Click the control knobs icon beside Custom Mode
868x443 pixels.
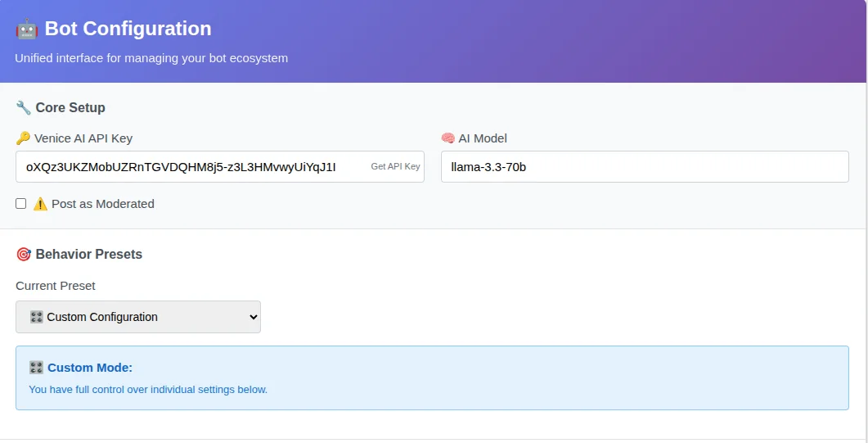pyautogui.click(x=36, y=368)
